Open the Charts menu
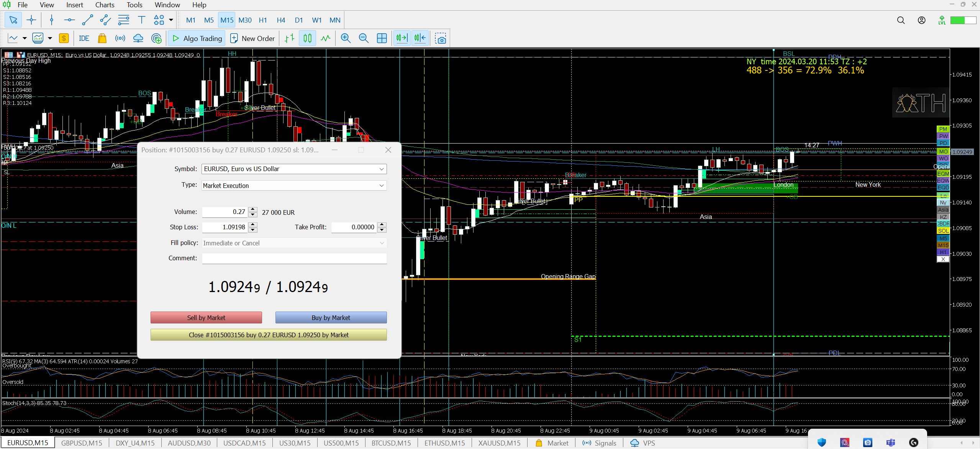This screenshot has width=980, height=449. point(105,5)
